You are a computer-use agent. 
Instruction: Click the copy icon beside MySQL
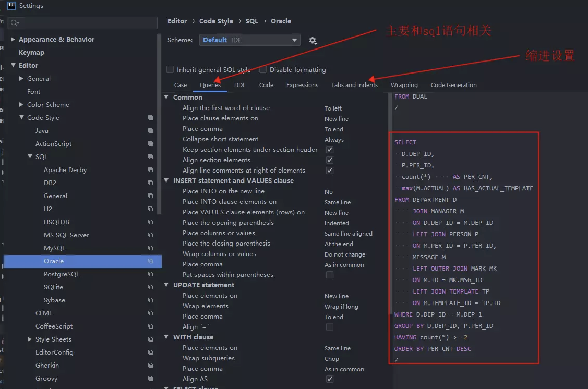[150, 248]
